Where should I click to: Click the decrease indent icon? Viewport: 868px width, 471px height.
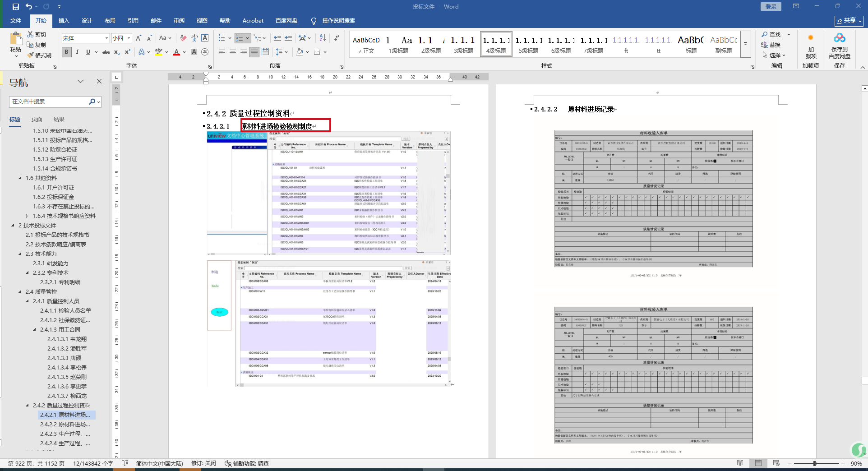click(277, 38)
